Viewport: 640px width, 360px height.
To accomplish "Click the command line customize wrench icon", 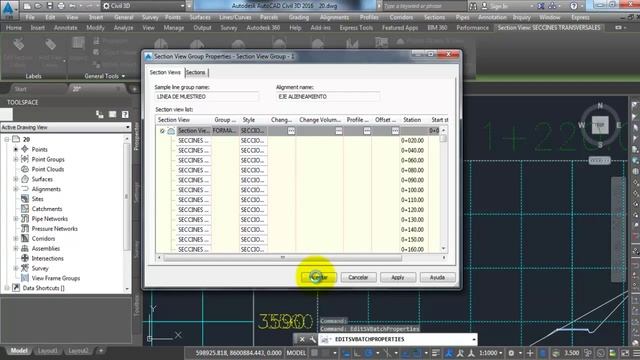I will tap(313, 339).
